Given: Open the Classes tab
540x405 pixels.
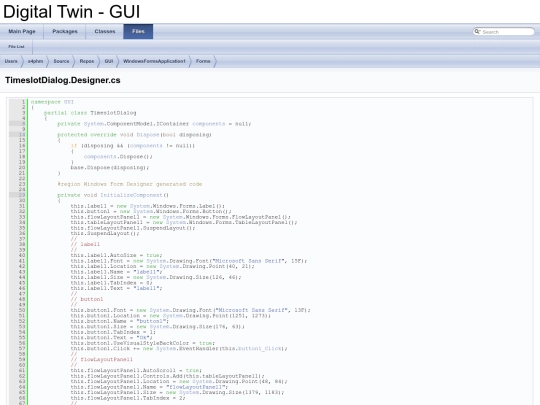Looking at the screenshot, I should pyautogui.click(x=105, y=31).
